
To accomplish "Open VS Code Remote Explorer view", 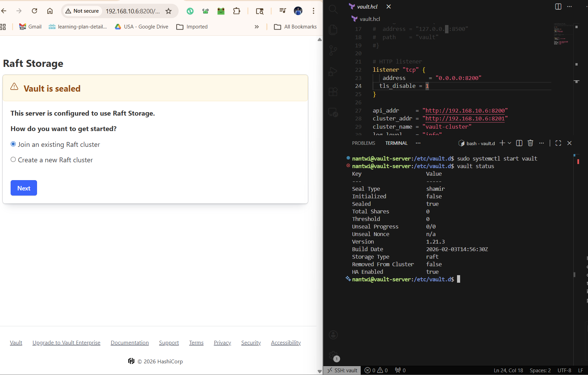I will click(x=333, y=112).
